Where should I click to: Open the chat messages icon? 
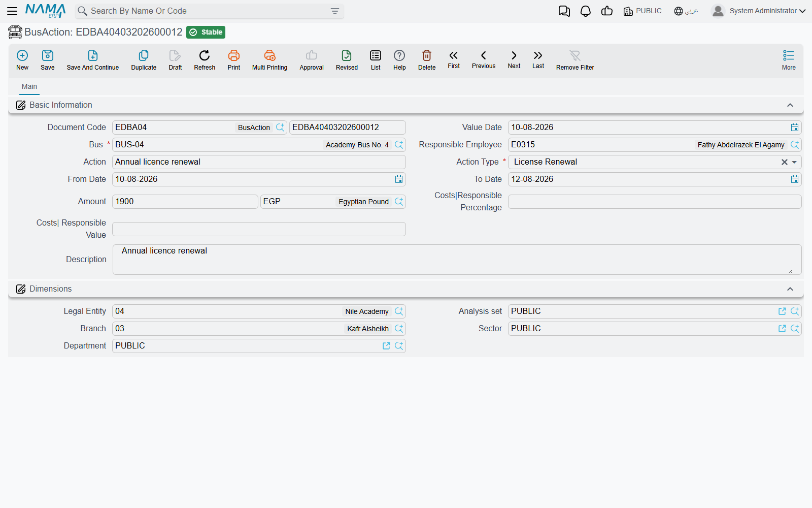click(x=564, y=11)
